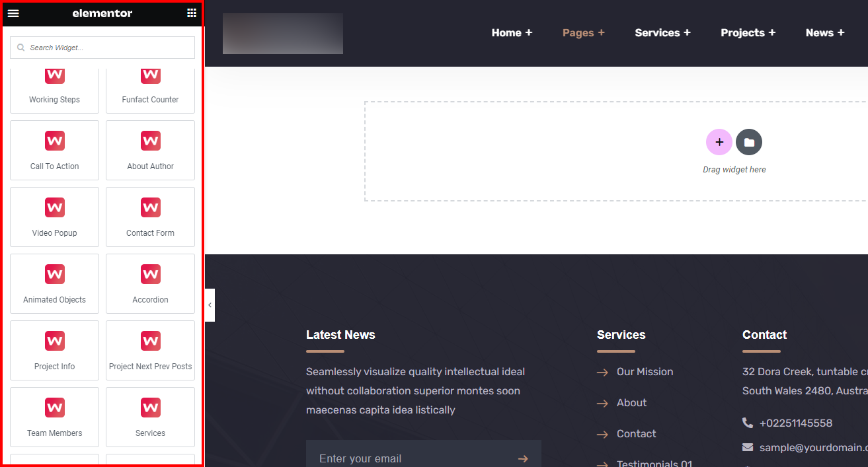Expand the Pages navigation submenu

pos(583,32)
